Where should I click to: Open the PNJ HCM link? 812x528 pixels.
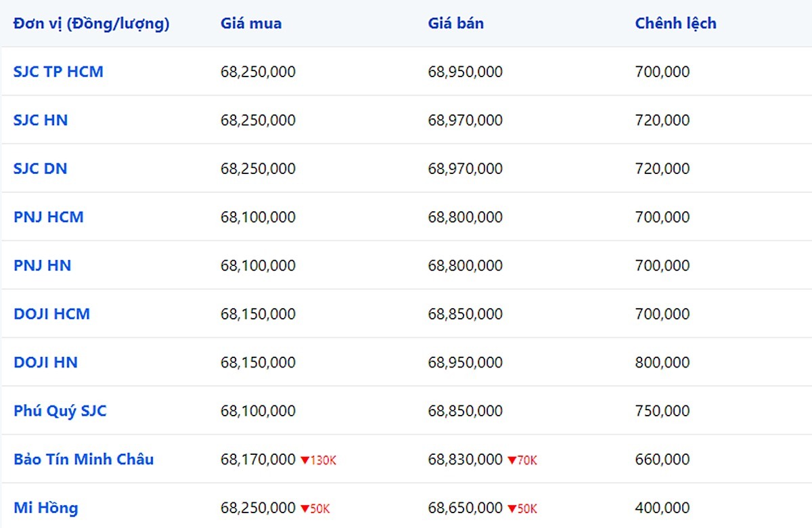point(49,217)
